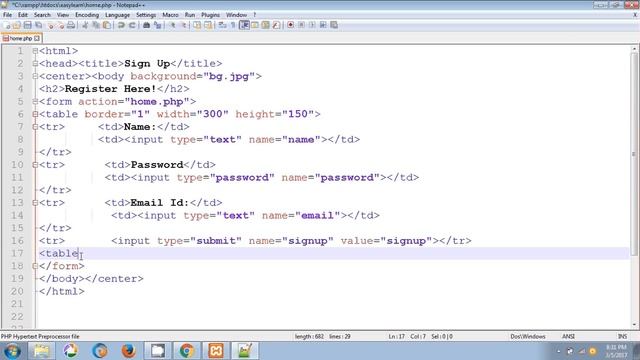Collapse the tr fold on line 7
The image size is (640, 360).
[x=35, y=127]
